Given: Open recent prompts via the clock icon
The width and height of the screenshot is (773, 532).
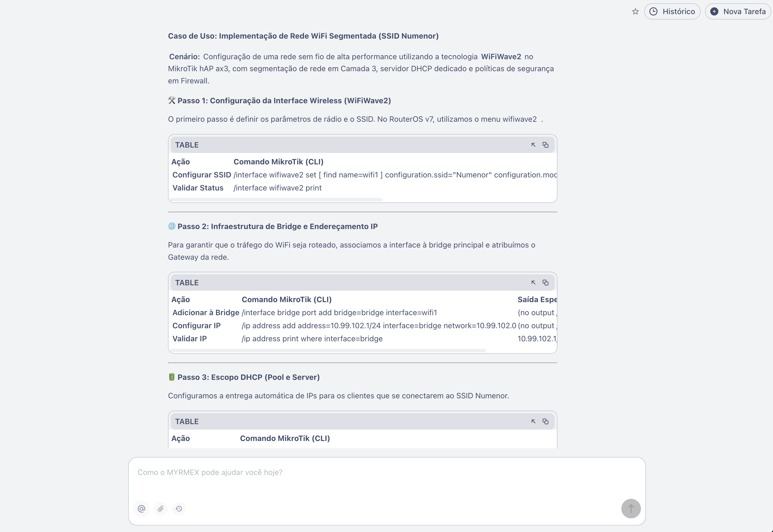Looking at the screenshot, I should click(179, 509).
